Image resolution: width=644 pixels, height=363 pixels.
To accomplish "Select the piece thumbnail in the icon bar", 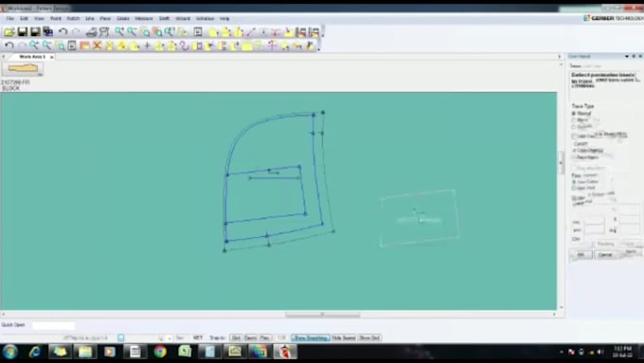I will coord(23,68).
